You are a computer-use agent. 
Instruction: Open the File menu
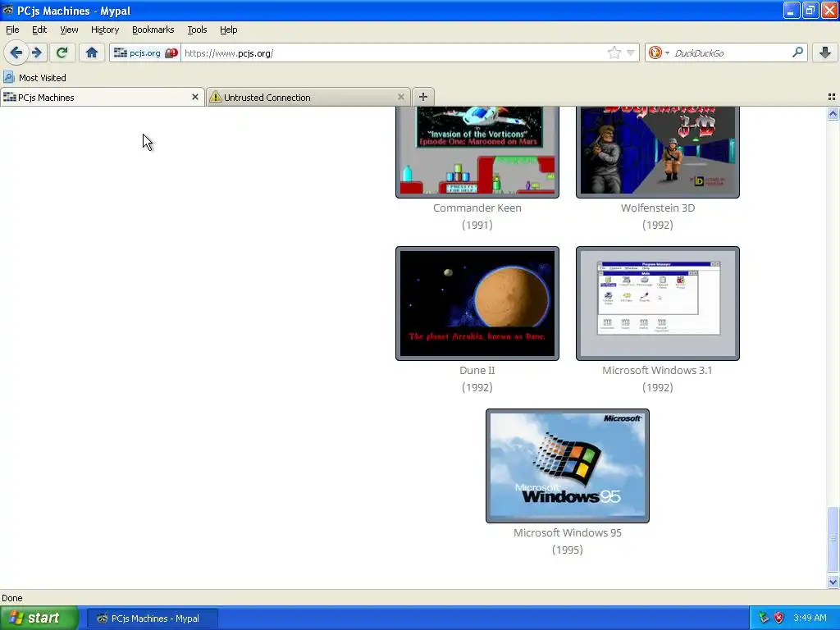[12, 30]
